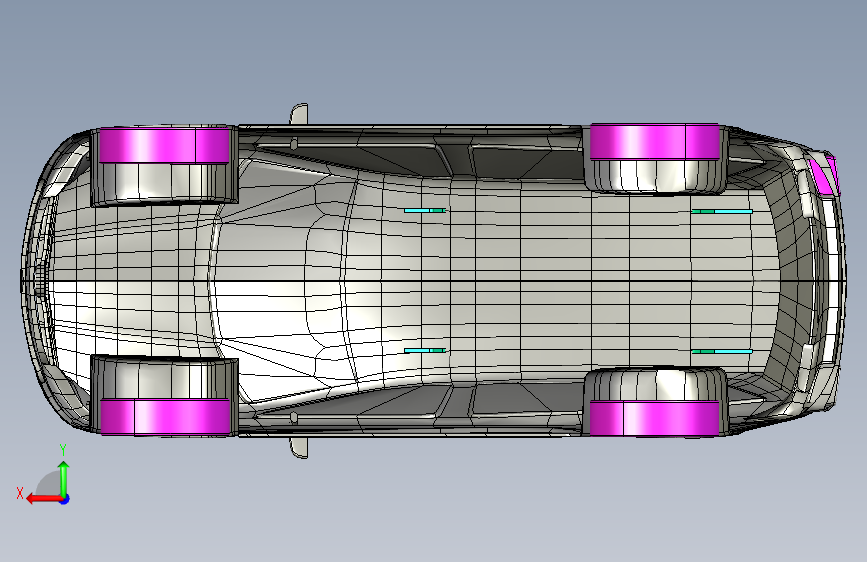
Task: Click the red X axis arrow of triad
Action: tap(43, 499)
